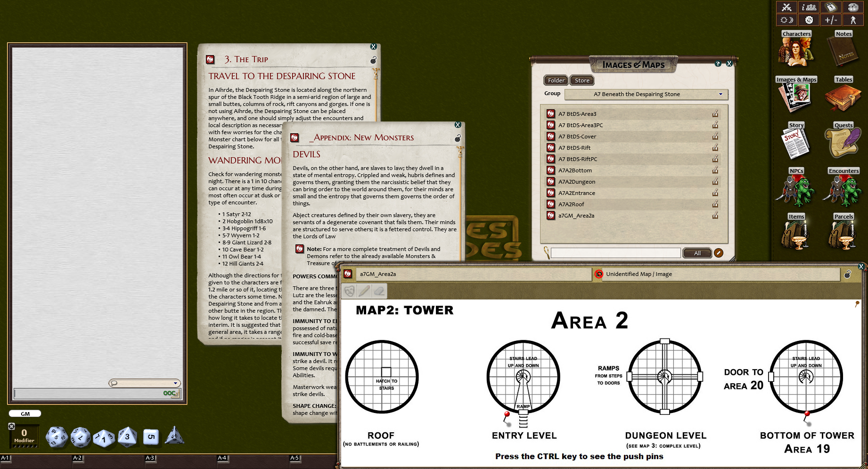
Task: Select the Mask tool on the a7GM_Area2a window
Action: click(349, 291)
